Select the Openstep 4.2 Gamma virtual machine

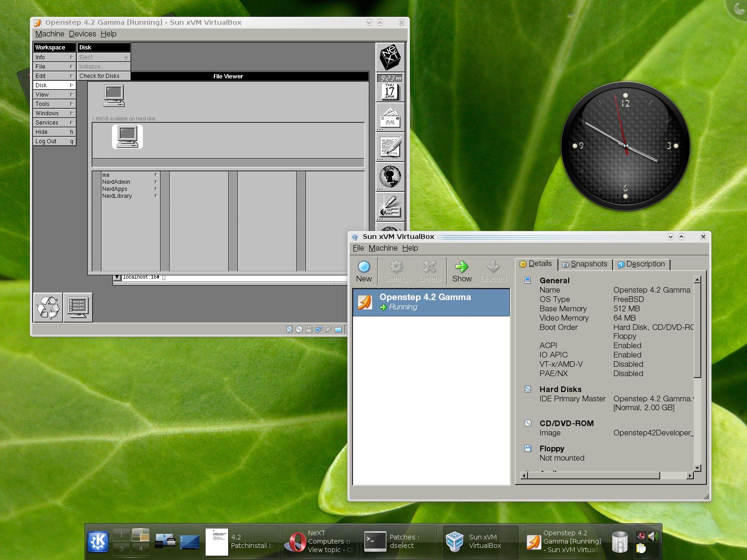[430, 301]
